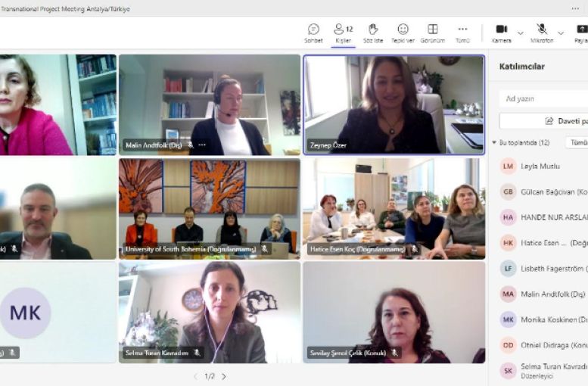Screen dimensions: 588x386
Task: Click the top-right window ellipsis menu
Action: [x=575, y=8]
